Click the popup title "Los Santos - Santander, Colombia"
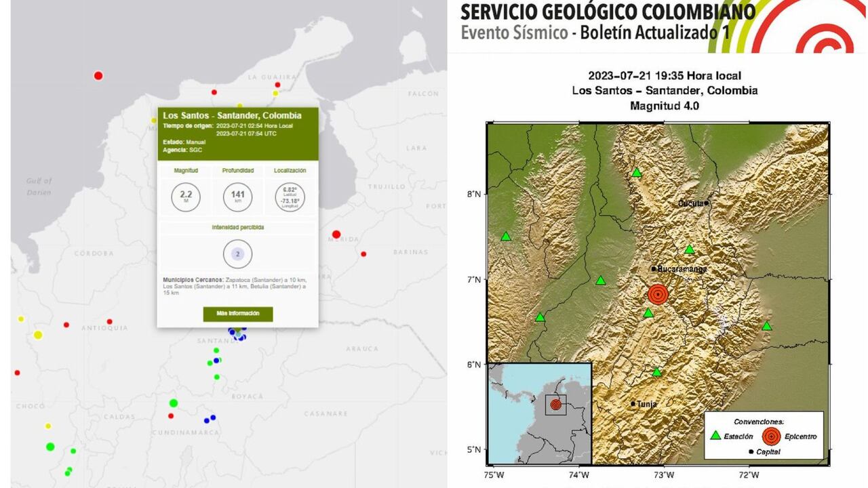The image size is (868, 488). pyautogui.click(x=232, y=115)
